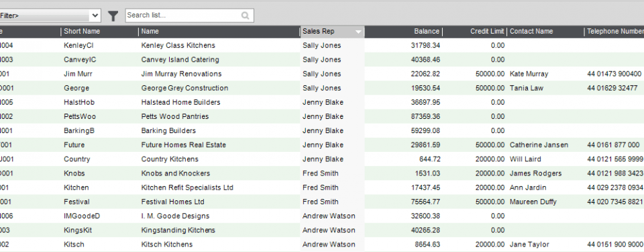
Task: Select George Grey Construction name cell
Action: coord(184,88)
